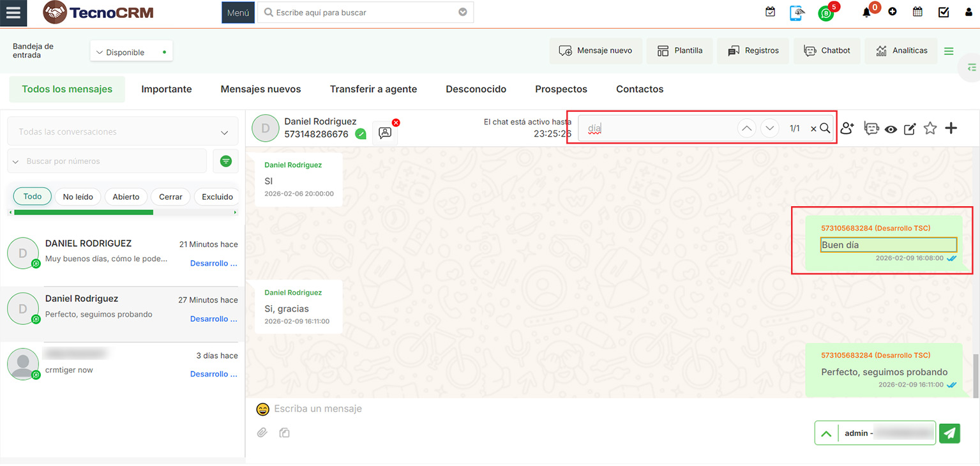Open the emoji picker smiley
The height and width of the screenshot is (466, 980).
tap(262, 409)
